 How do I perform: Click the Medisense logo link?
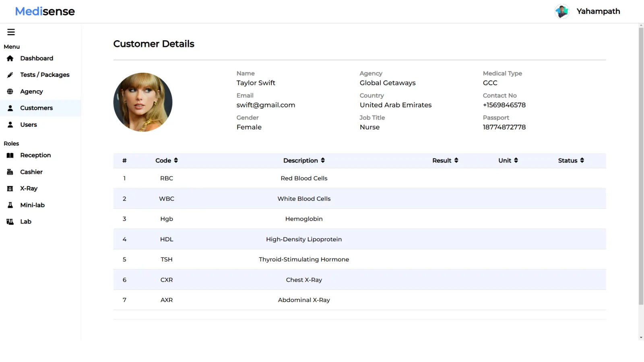click(45, 11)
